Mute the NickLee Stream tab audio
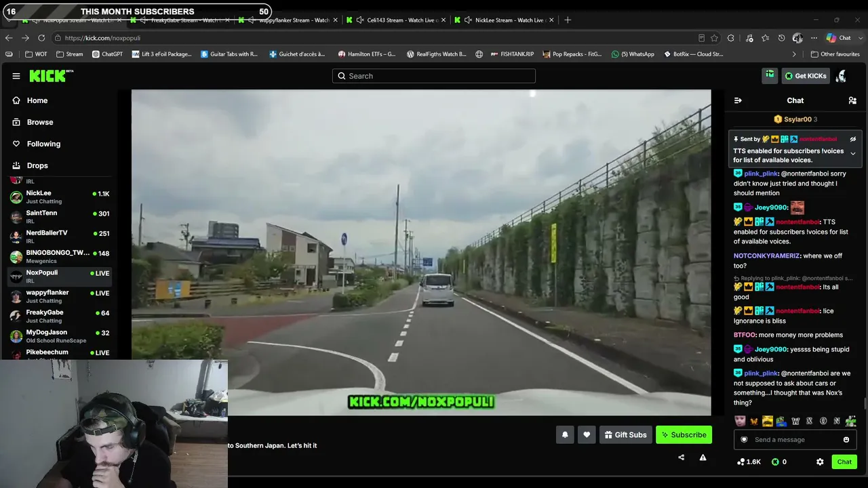The width and height of the screenshot is (868, 488). click(468, 20)
